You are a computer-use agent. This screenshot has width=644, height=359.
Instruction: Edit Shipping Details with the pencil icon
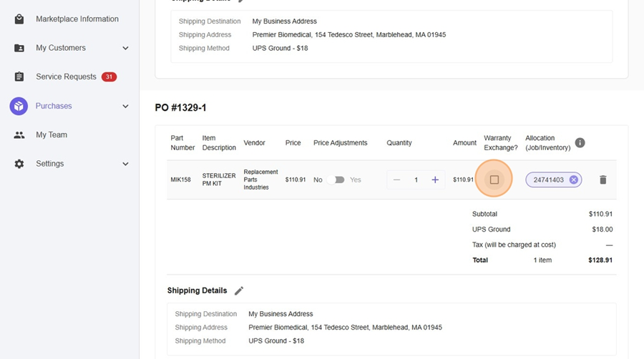tap(239, 290)
